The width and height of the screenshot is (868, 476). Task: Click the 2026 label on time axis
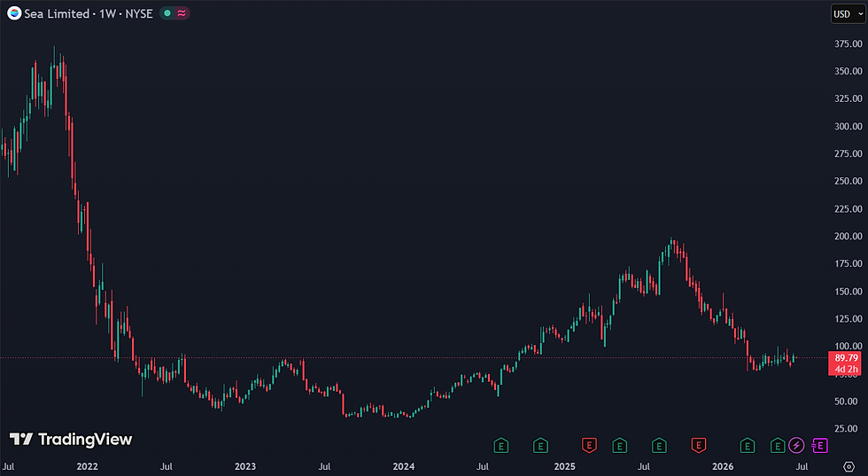pos(723,466)
